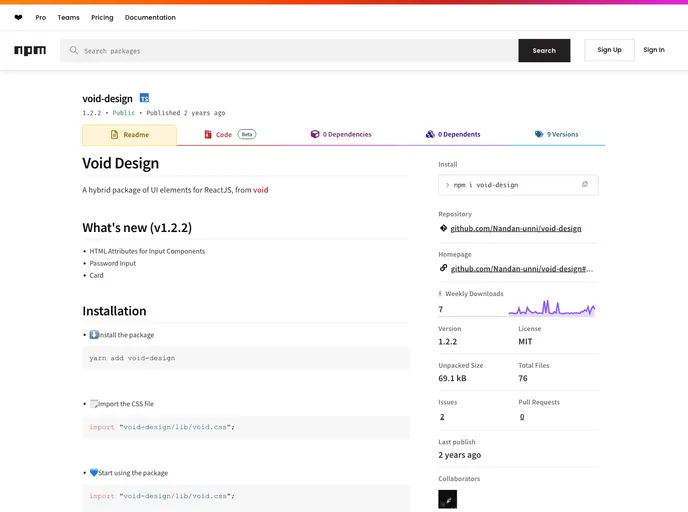Image resolution: width=688 pixels, height=512 pixels.
Task: Open the Repository github link
Action: pos(516,228)
